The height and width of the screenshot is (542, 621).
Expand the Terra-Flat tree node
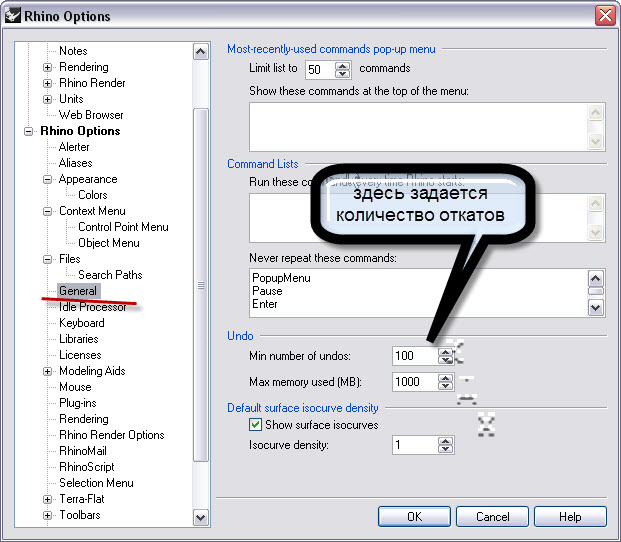tap(48, 499)
